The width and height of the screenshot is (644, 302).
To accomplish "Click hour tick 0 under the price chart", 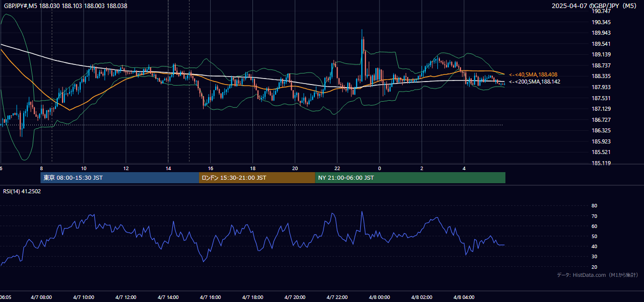I will pos(379,168).
